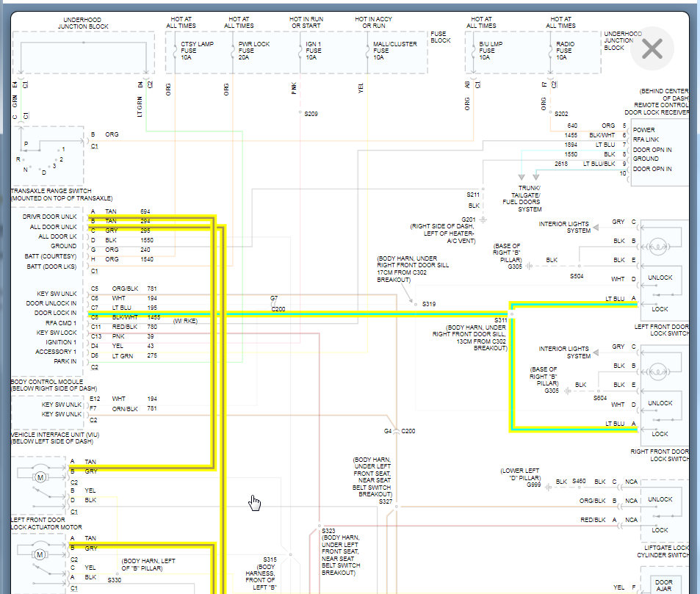Click the PARK IN pin label
This screenshot has width=700, height=594.
tap(65, 361)
